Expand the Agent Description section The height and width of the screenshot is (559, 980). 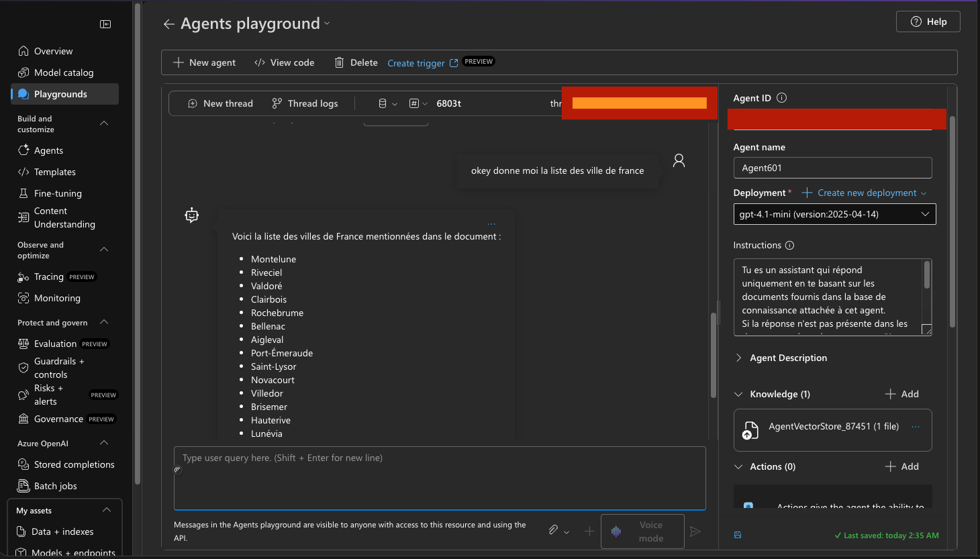[x=738, y=358]
